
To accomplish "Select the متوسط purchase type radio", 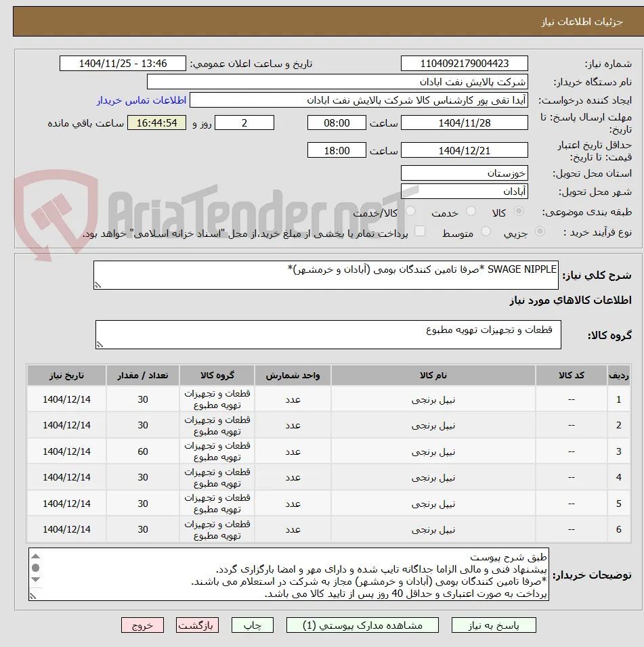I will pyautogui.click(x=486, y=231).
